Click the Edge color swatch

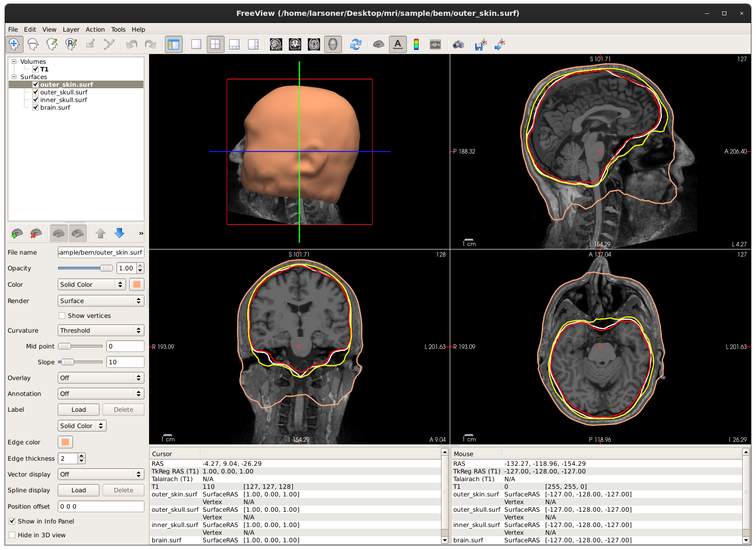click(65, 442)
